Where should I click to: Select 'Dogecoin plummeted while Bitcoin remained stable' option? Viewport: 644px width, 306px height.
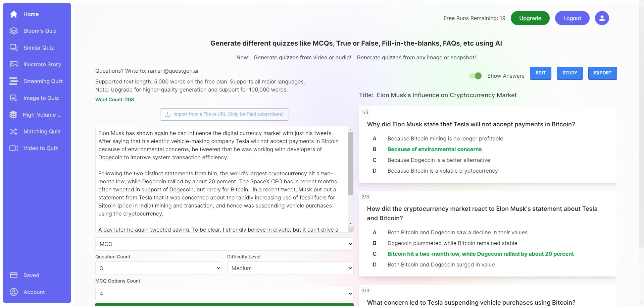452,243
